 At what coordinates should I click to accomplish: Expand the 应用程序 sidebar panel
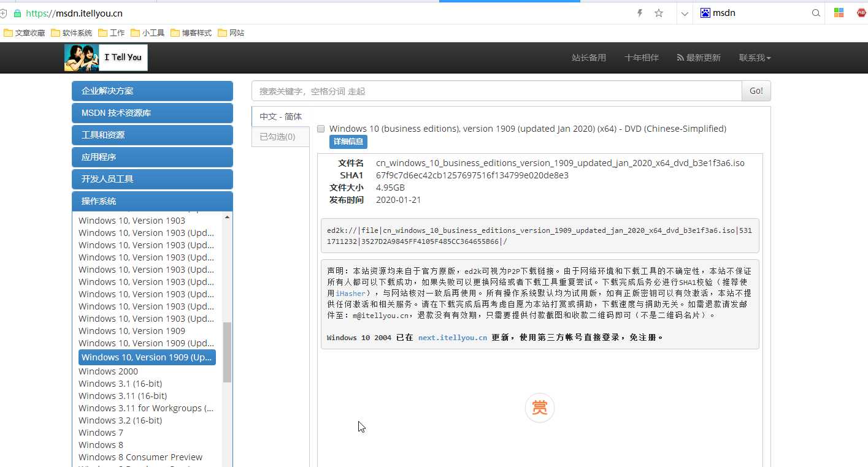(x=152, y=157)
